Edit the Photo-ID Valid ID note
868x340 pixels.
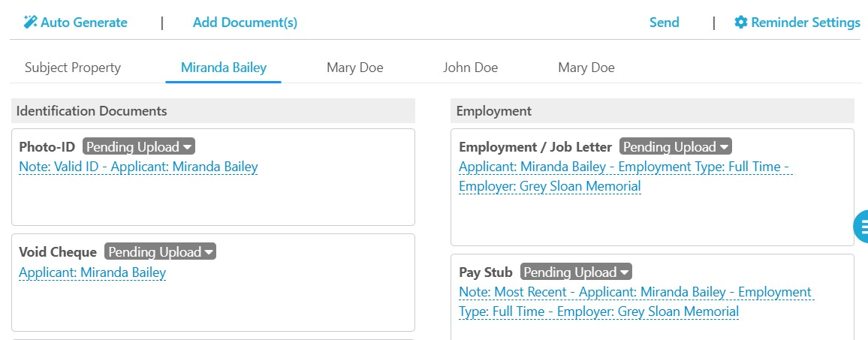[x=138, y=167]
